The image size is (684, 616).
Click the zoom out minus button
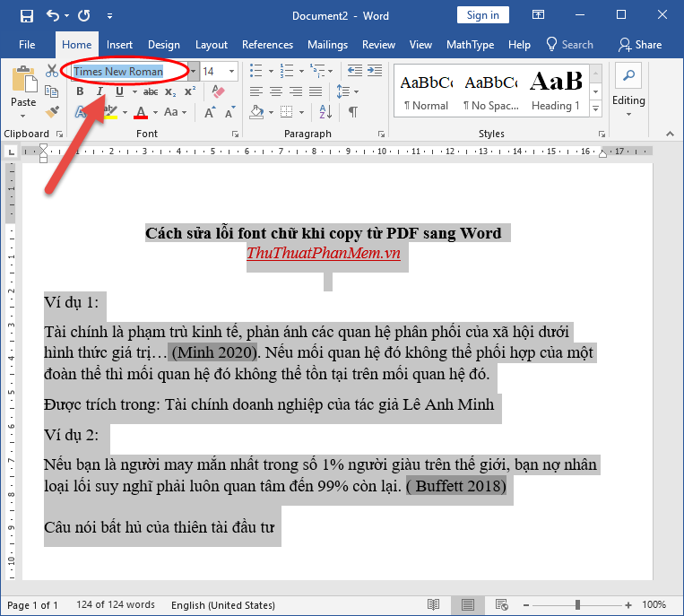pyautogui.click(x=526, y=605)
